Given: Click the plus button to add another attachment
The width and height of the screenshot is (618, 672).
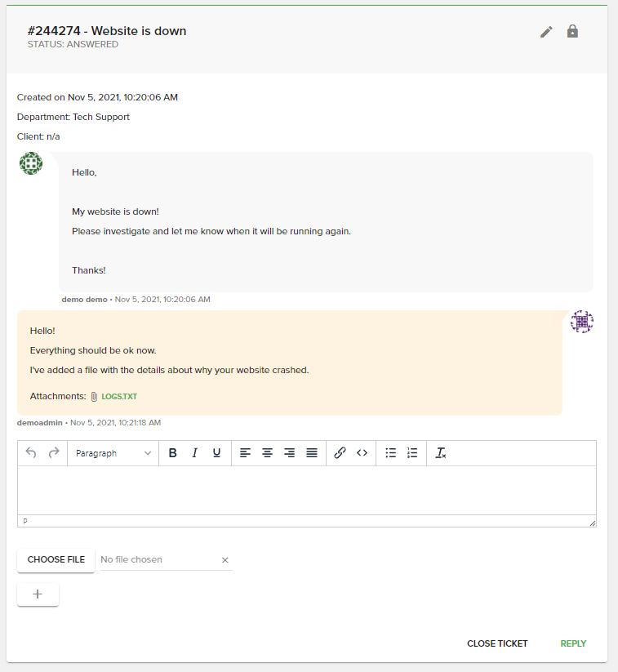Looking at the screenshot, I should [37, 594].
